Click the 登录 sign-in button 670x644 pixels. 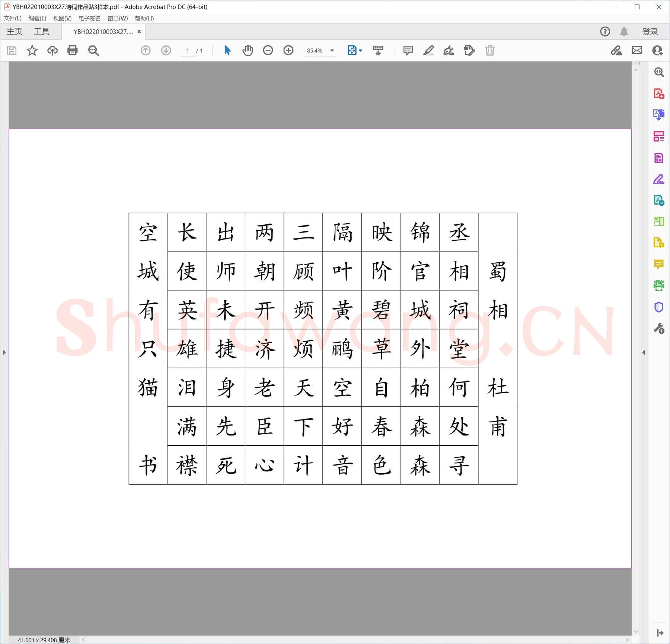coord(650,32)
